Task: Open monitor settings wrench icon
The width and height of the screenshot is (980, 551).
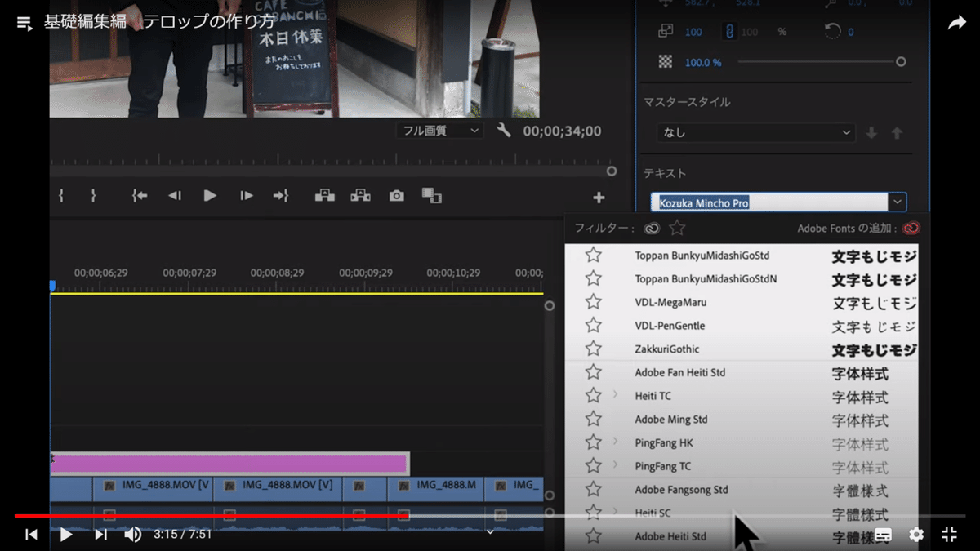Action: pos(504,131)
